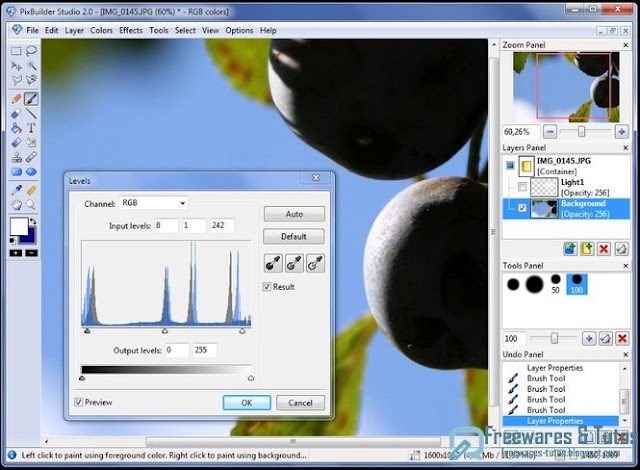Select the Paint Bucket fill tool

pos(16,128)
